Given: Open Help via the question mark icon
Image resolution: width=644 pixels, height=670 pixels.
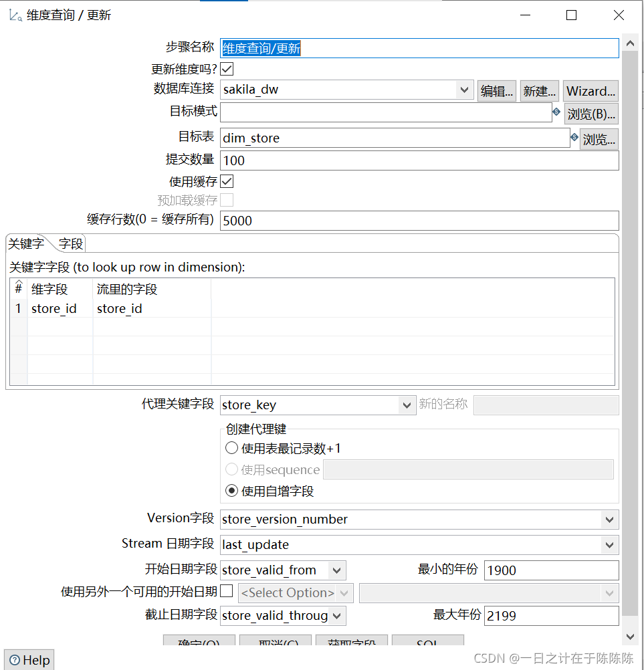Looking at the screenshot, I should 15,660.
